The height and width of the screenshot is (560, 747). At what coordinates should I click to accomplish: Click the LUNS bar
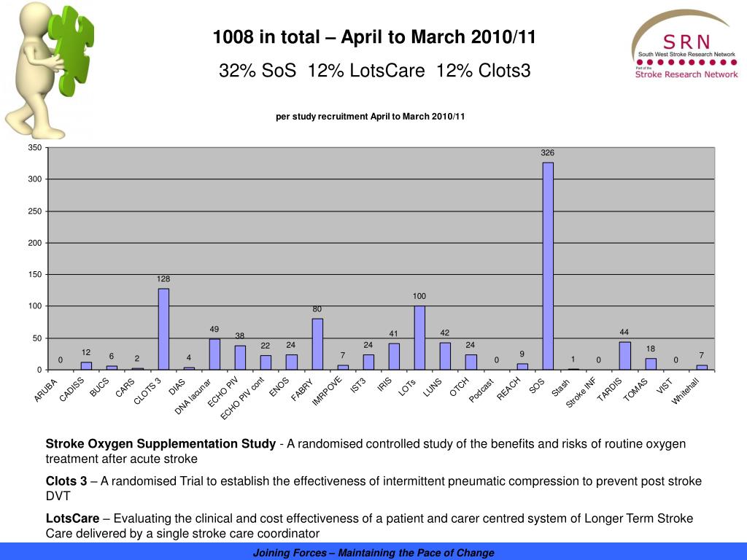(x=445, y=356)
